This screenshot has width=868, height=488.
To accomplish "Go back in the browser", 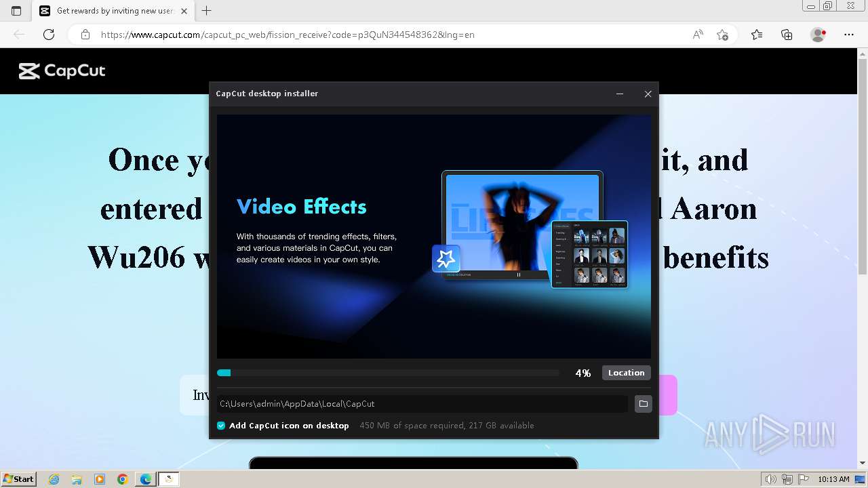I will (x=19, y=35).
